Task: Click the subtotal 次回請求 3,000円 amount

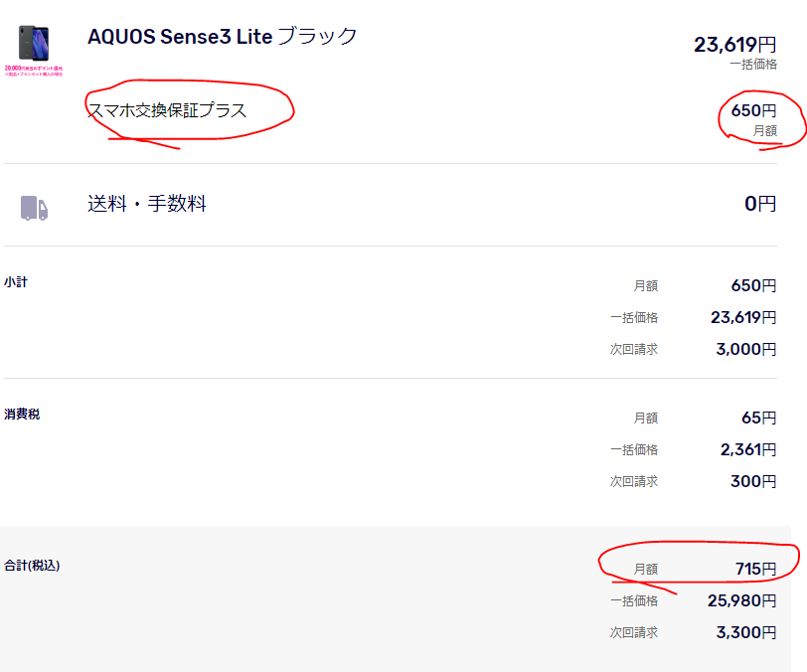Action: [x=745, y=349]
